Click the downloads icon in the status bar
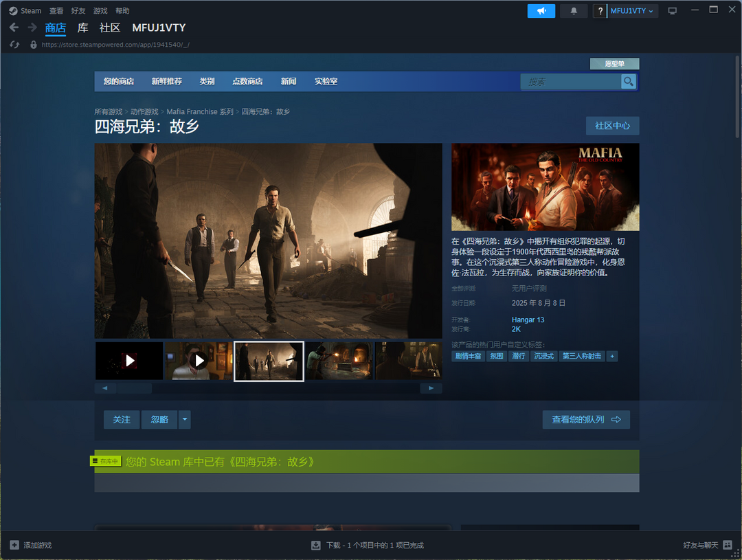The height and width of the screenshot is (560, 742). click(x=315, y=546)
